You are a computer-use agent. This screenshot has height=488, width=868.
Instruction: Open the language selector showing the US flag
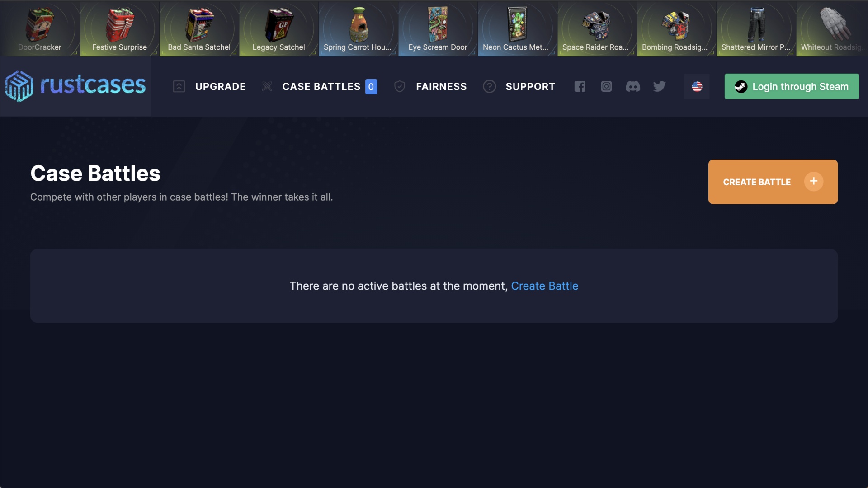pyautogui.click(x=696, y=86)
